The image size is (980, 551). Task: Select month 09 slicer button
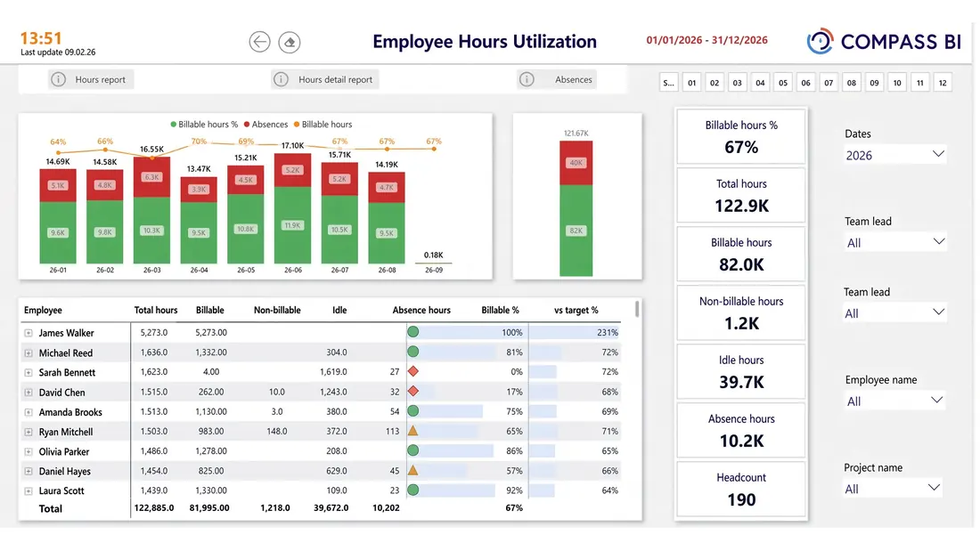click(x=874, y=83)
